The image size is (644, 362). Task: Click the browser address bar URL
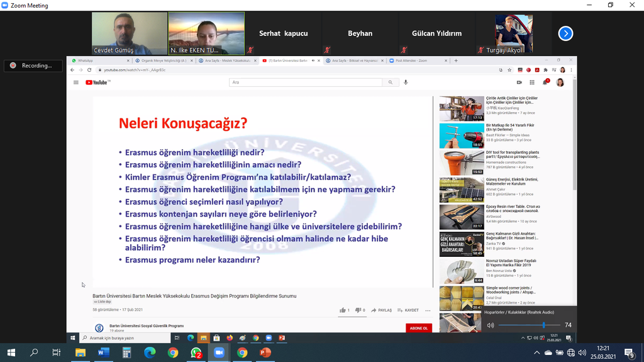[x=135, y=70]
